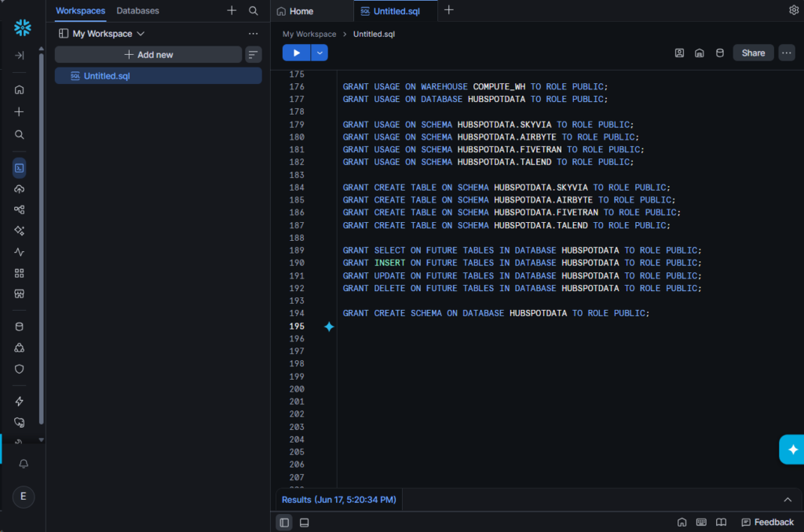This screenshot has height=532, width=804.
Task: Switch to the Home tab
Action: pyautogui.click(x=295, y=11)
